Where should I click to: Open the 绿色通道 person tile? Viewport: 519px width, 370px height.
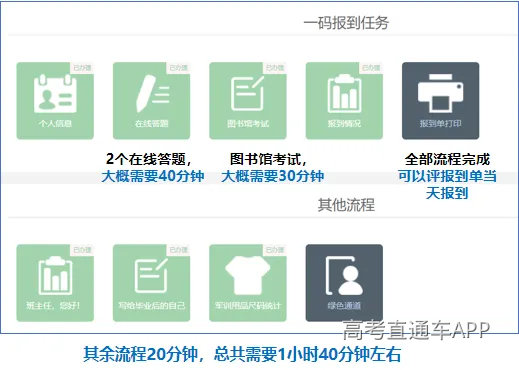pos(344,283)
